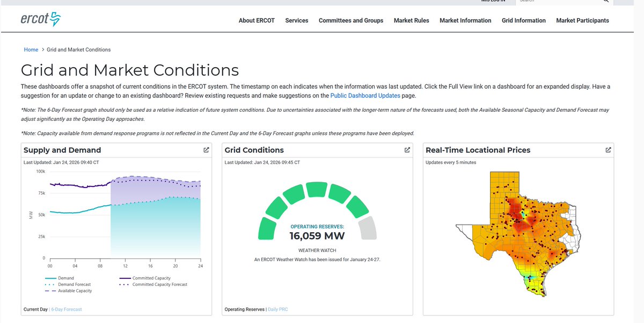The image size is (644, 323).
Task: Click the WEATHER WATCH status text
Action: [317, 250]
